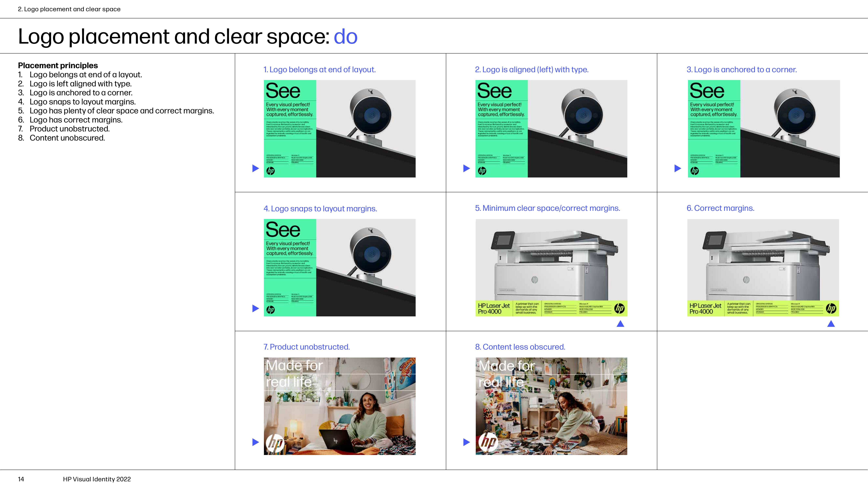Image resolution: width=868 pixels, height=488 pixels.
Task: Select the webcam image in example 4
Action: coord(366,268)
